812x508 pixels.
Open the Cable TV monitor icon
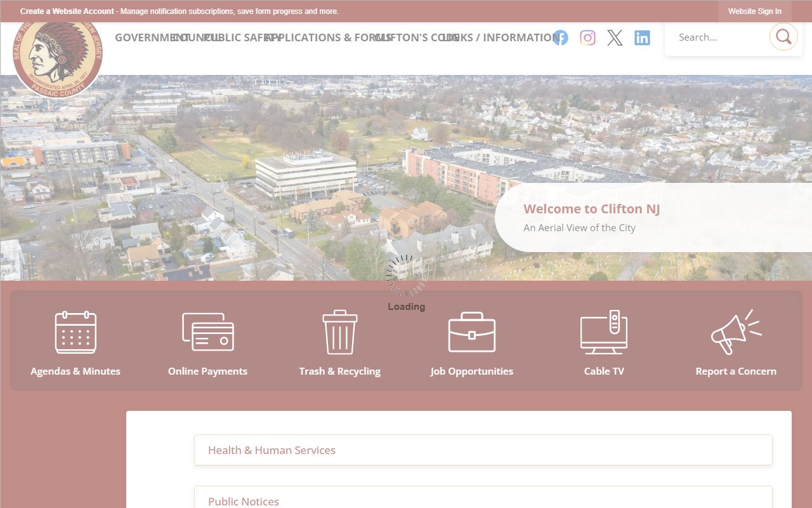click(x=604, y=332)
